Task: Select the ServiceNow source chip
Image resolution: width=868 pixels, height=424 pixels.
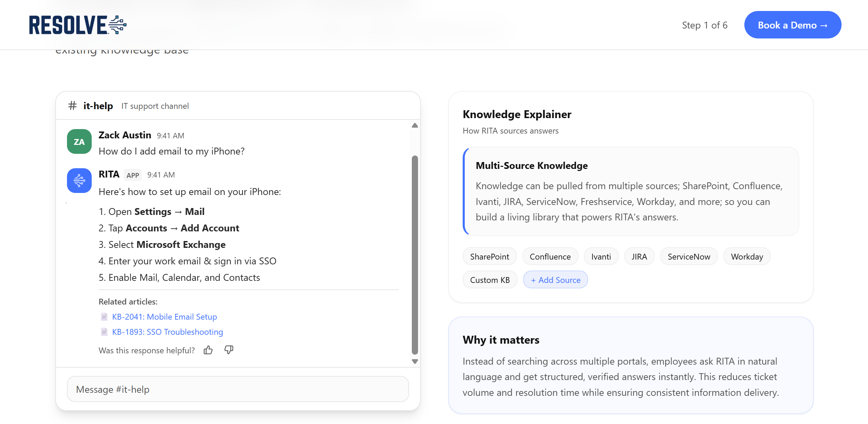Action: point(689,257)
